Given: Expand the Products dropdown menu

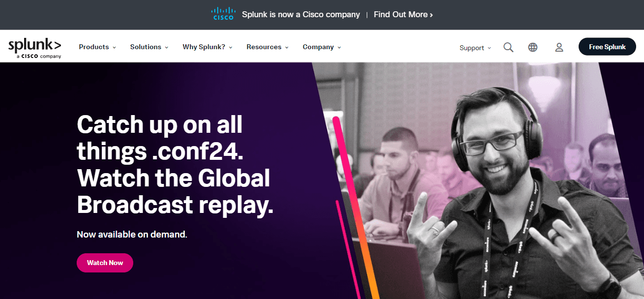Looking at the screenshot, I should (97, 47).
